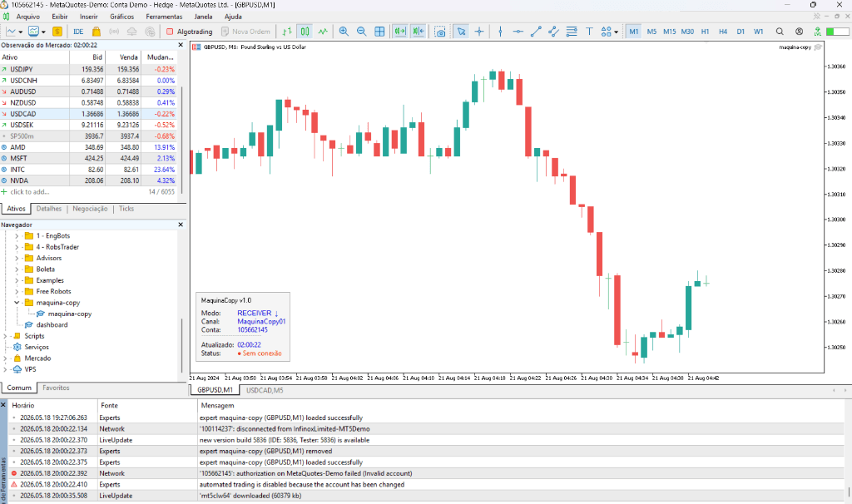Viewport: 852px width, 504px height.
Task: Select the Fibonacci retracement tool
Action: [572, 32]
